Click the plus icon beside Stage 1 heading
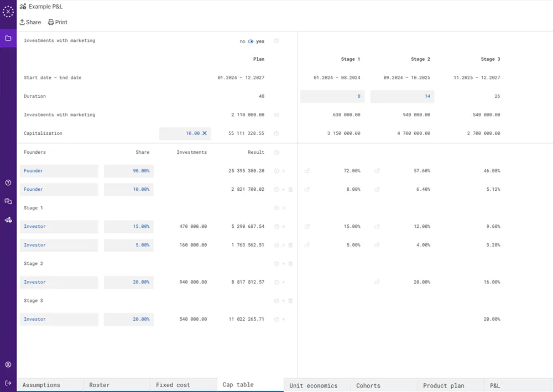The width and height of the screenshot is (553, 392). [x=282, y=208]
